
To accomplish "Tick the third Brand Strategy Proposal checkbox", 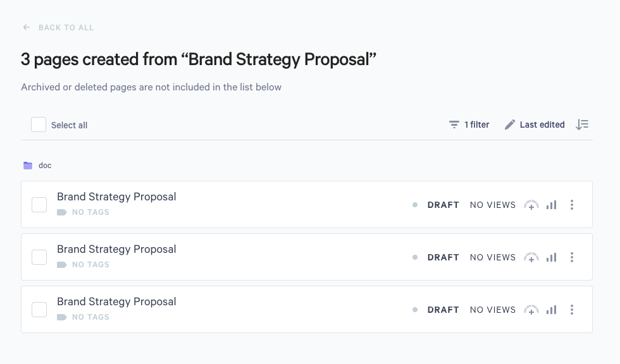I will 39,310.
